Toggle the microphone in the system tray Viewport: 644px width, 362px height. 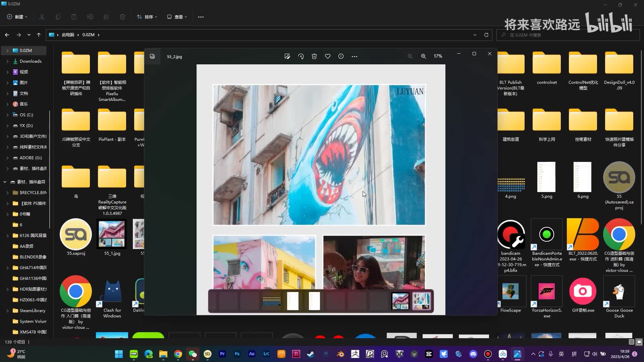point(551,354)
